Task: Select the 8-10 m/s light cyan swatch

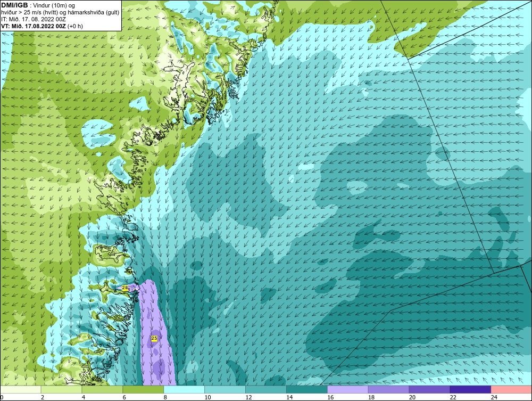Action: 184,389
